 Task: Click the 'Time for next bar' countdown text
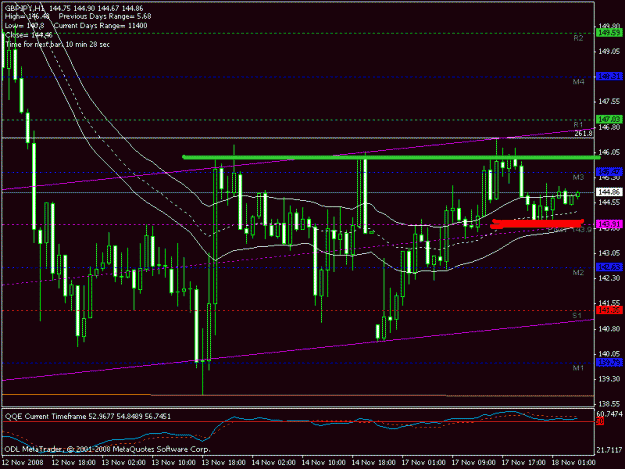click(x=57, y=44)
